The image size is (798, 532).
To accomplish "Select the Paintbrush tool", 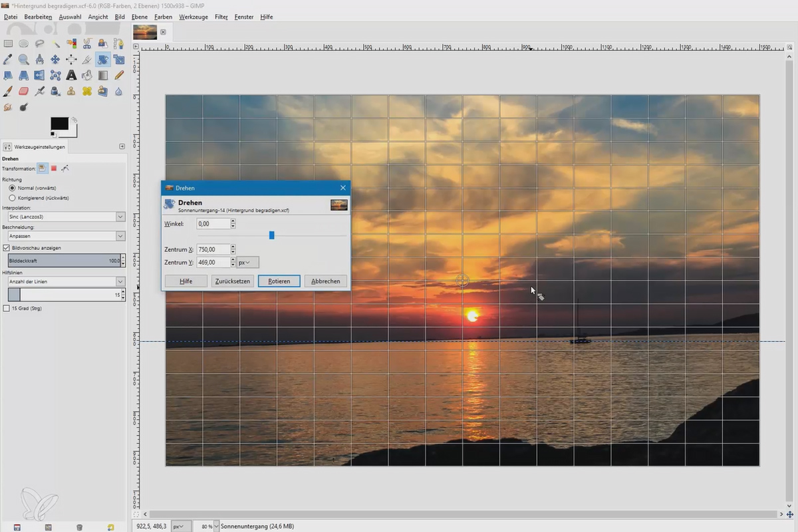I will coord(8,91).
